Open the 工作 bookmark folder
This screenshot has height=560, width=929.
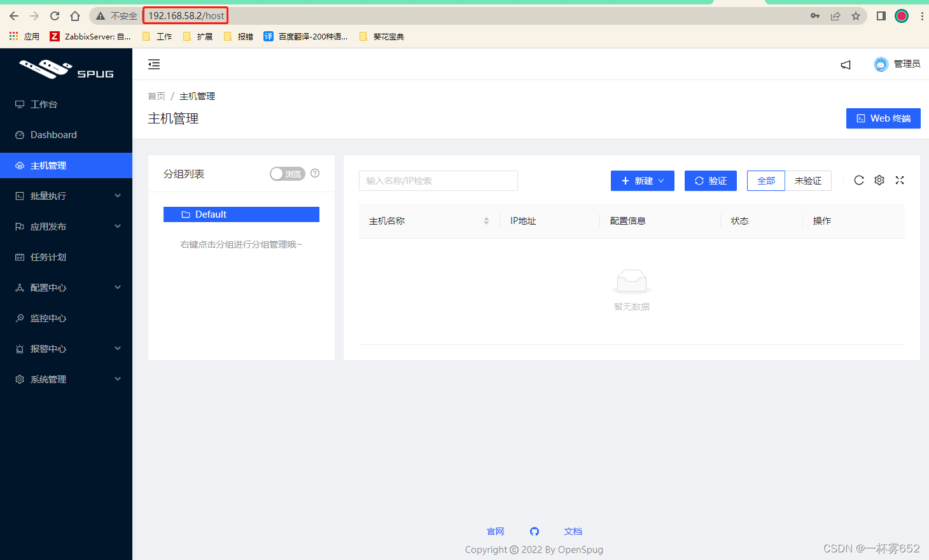[x=157, y=36]
